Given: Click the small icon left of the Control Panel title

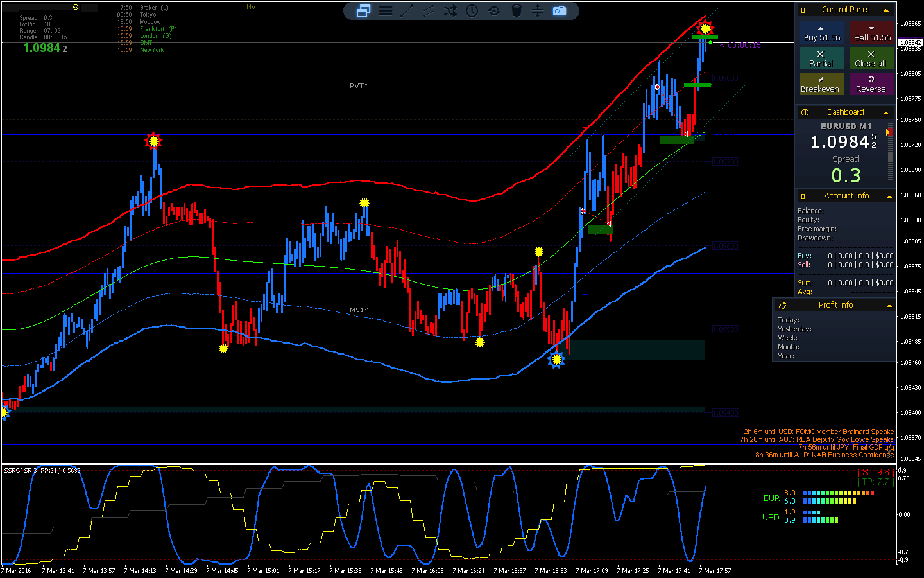Looking at the screenshot, I should click(803, 10).
